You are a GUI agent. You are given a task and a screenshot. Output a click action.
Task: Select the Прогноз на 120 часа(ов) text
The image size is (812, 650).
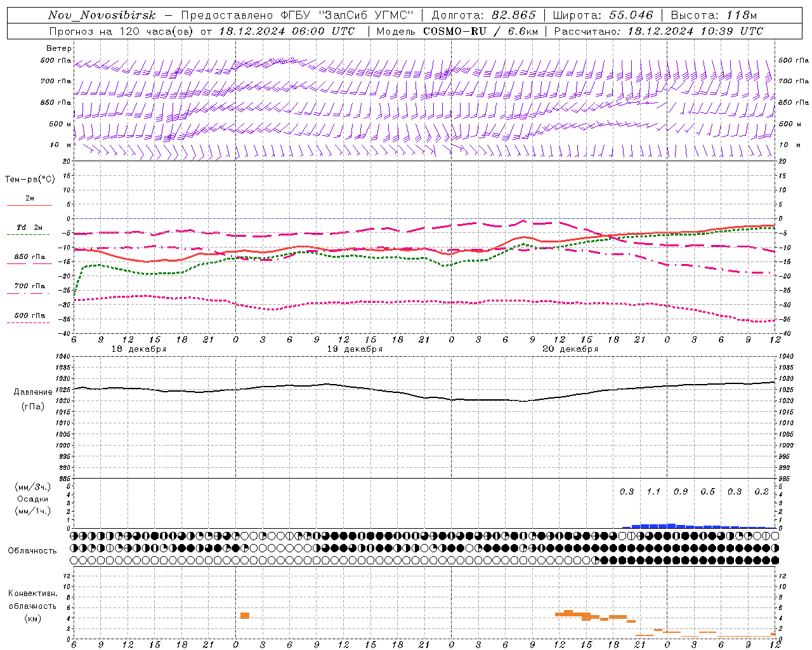(x=121, y=31)
